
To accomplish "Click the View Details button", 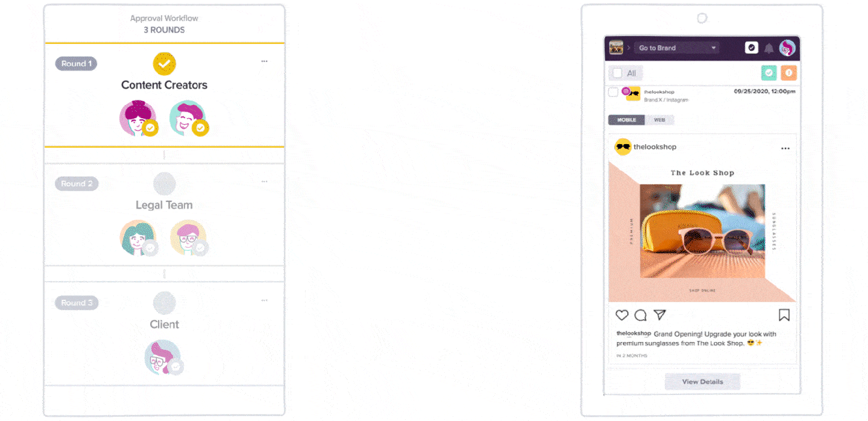I will [702, 382].
